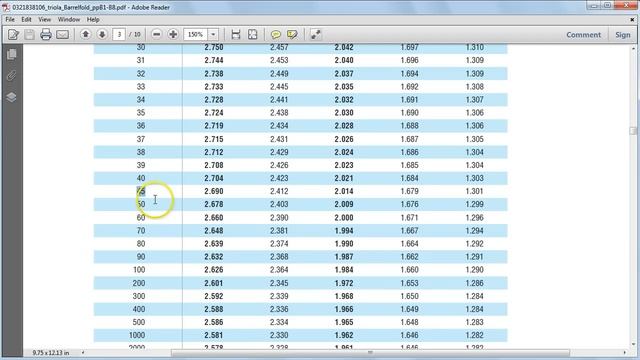
Task: Click table value 1.648 in row 500
Action: coord(409,322)
